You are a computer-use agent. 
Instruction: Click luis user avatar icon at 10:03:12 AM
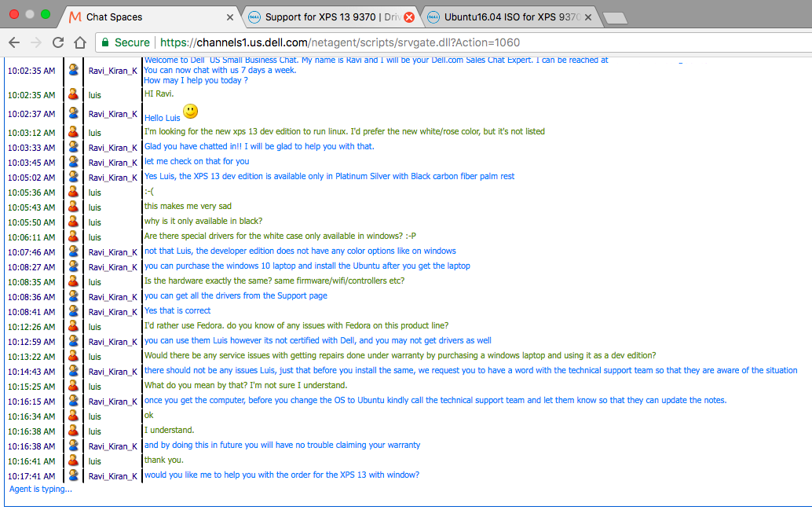(x=74, y=132)
